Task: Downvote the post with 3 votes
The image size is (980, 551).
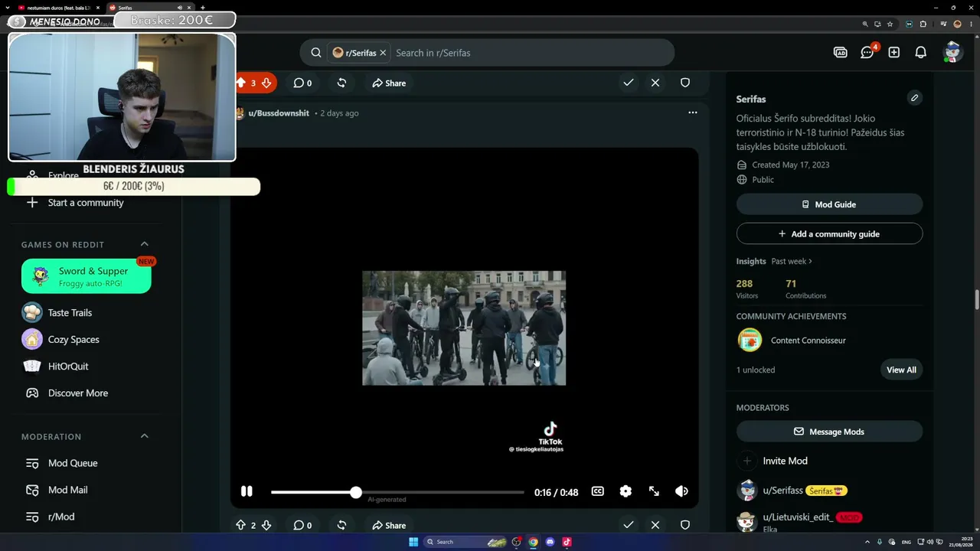Action: 266,83
